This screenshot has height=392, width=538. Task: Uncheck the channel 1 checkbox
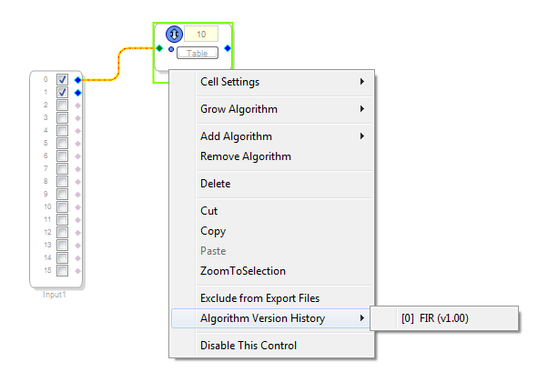(x=62, y=92)
